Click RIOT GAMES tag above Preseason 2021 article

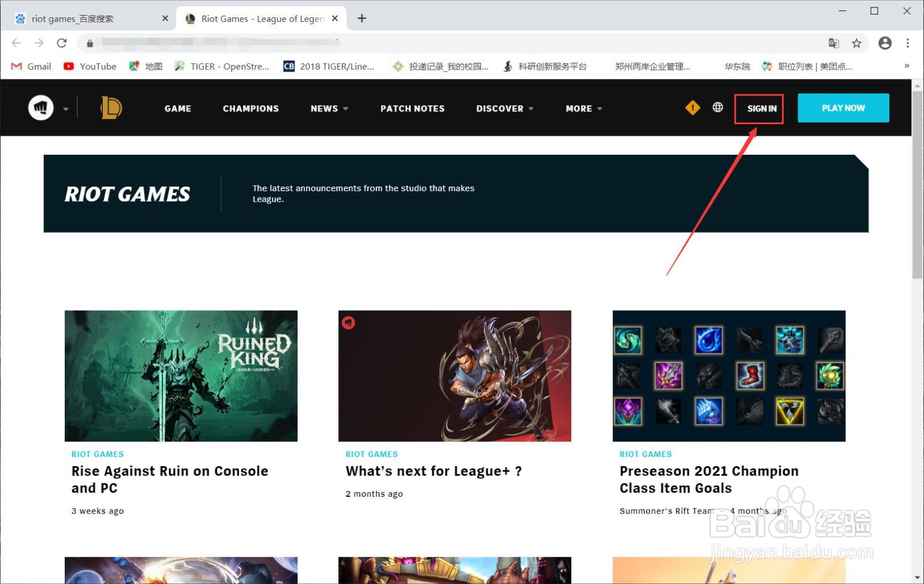[x=646, y=454]
